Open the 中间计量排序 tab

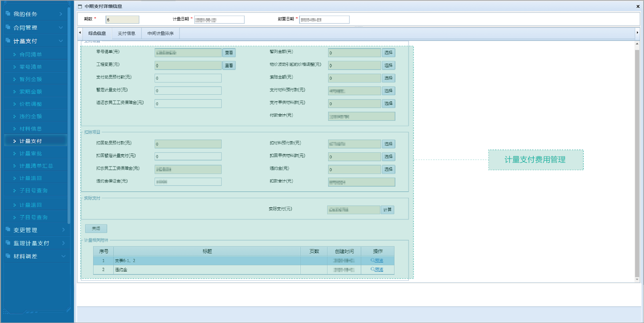pos(160,34)
